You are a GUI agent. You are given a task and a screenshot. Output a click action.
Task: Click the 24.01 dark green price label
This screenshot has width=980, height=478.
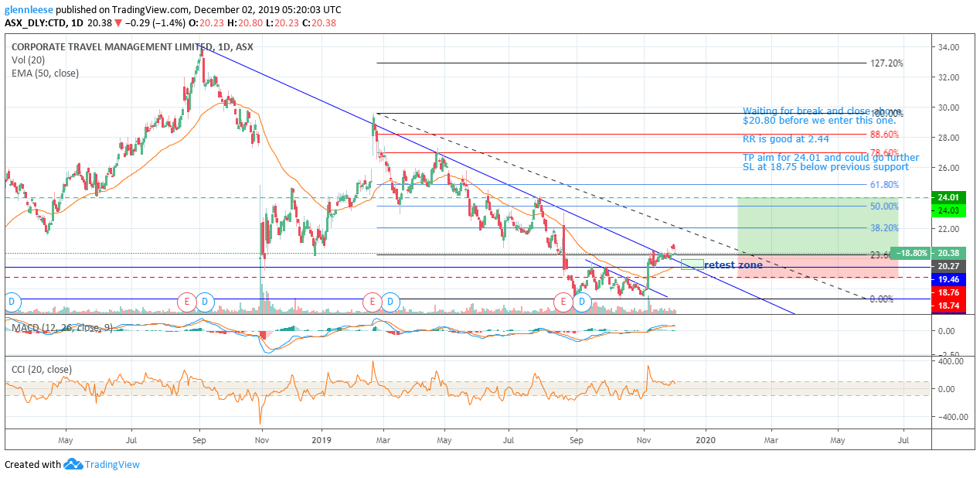click(x=950, y=197)
